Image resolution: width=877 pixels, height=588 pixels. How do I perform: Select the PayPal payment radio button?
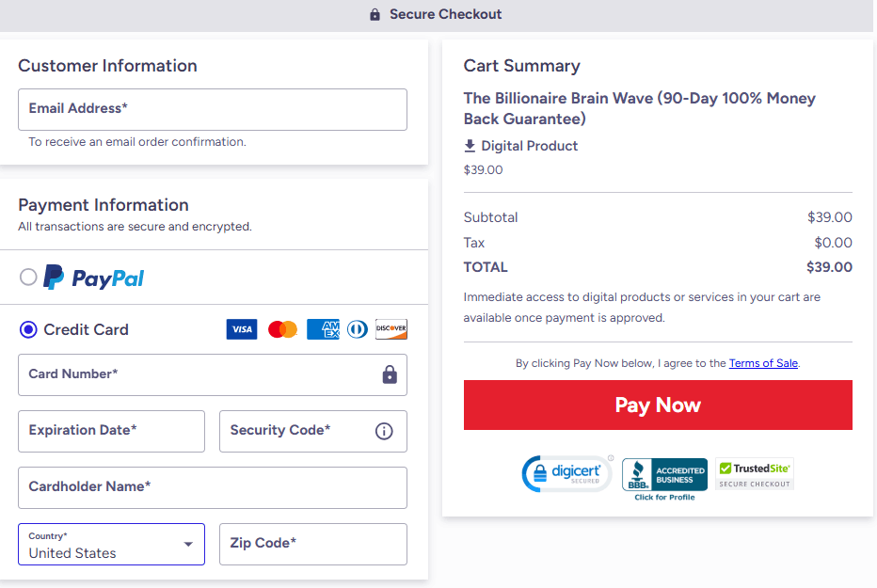28,277
